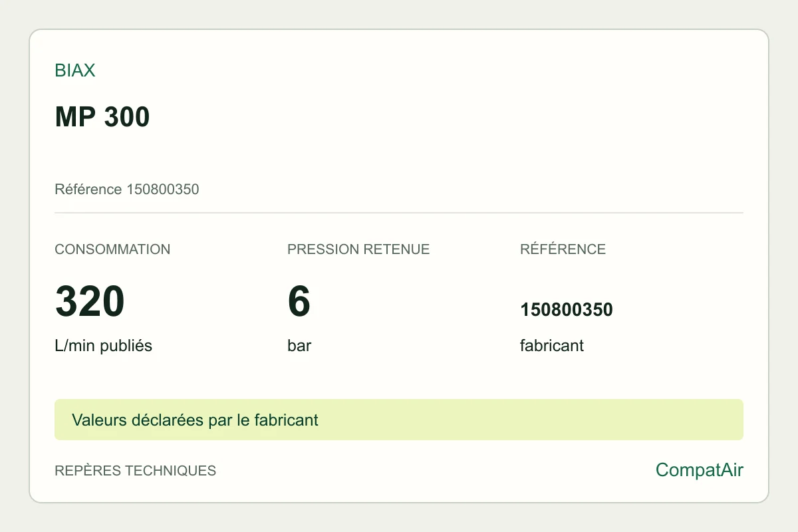Select the bold 150800350 reference number
The width and height of the screenshot is (798, 532).
(x=567, y=310)
